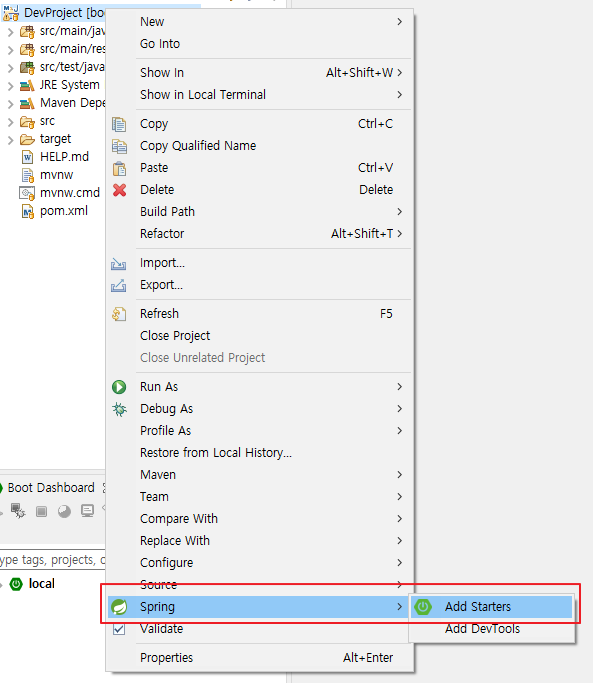Image resolution: width=593 pixels, height=683 pixels.
Task: Open project Properties
Action: 260,658
